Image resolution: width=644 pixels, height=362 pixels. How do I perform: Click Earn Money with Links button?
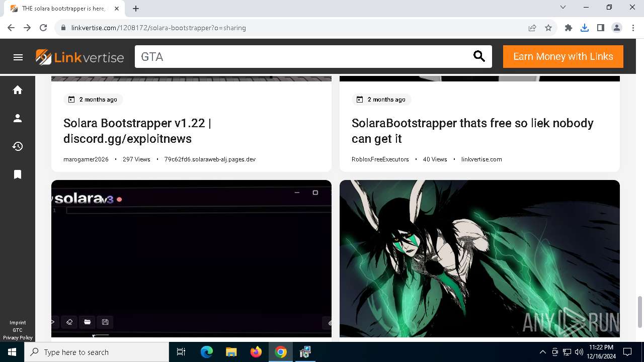point(563,56)
